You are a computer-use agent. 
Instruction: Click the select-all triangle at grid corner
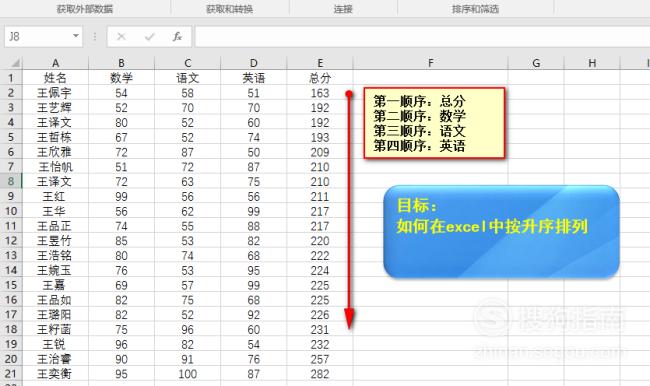click(x=15, y=63)
